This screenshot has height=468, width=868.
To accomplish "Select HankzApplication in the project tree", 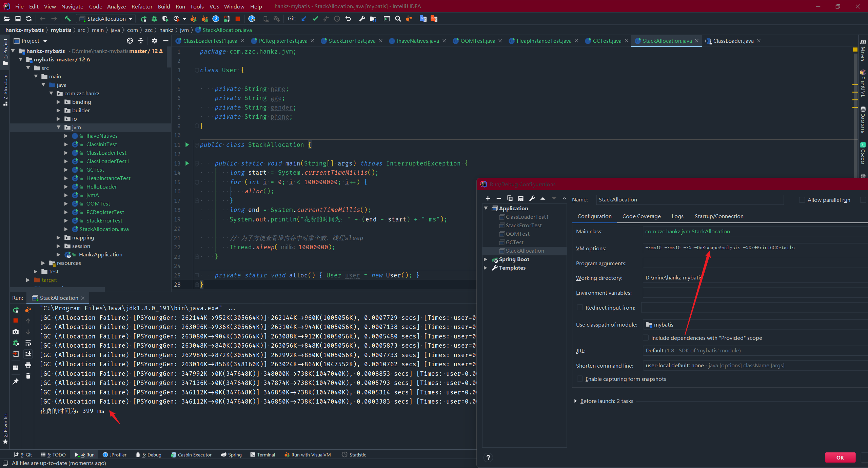I will (x=100, y=254).
